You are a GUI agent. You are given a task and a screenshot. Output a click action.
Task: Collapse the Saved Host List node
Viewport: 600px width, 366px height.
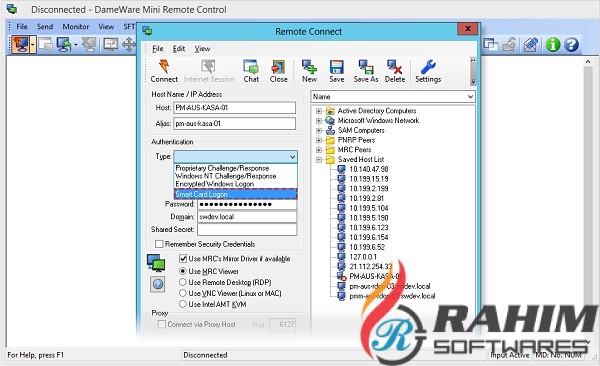pos(318,160)
